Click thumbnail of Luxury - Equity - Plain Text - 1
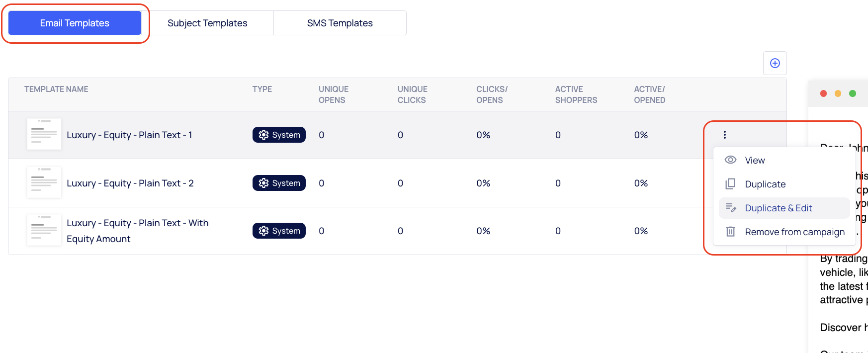 coord(44,134)
